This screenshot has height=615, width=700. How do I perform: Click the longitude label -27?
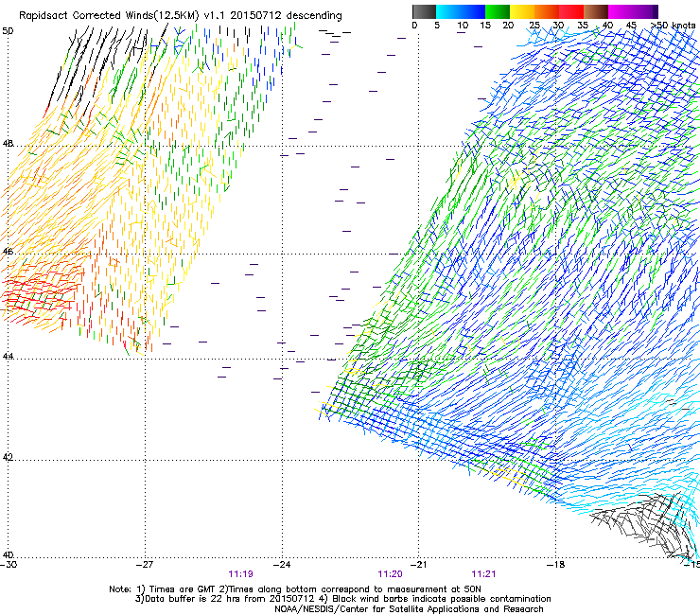point(145,565)
